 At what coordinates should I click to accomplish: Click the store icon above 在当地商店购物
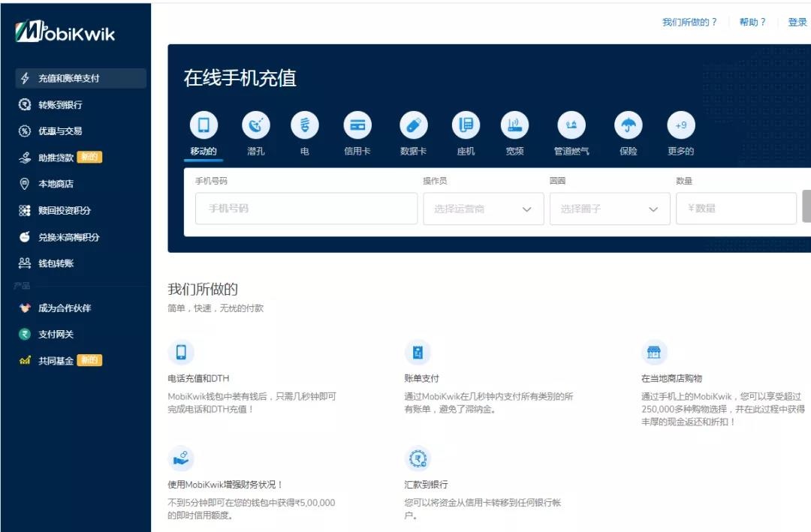pos(654,352)
